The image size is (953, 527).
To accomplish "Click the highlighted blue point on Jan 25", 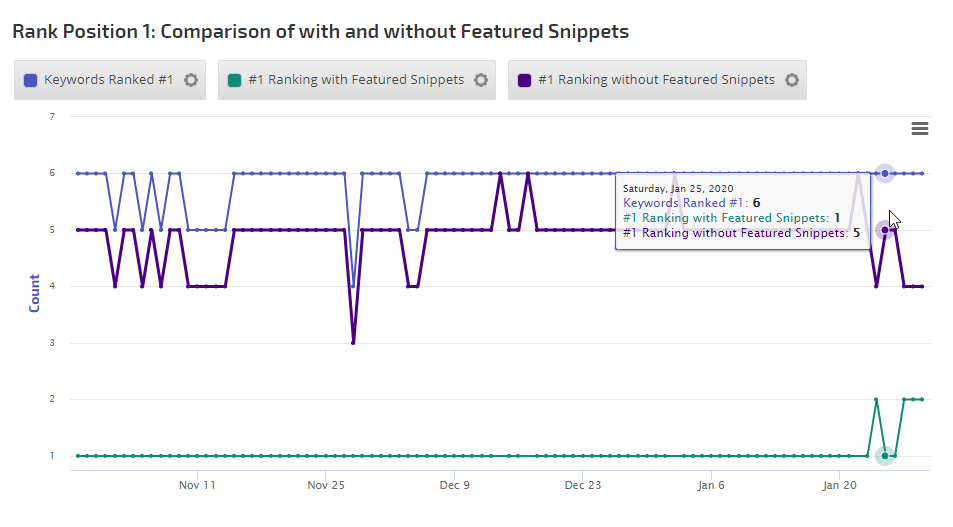I will click(884, 173).
